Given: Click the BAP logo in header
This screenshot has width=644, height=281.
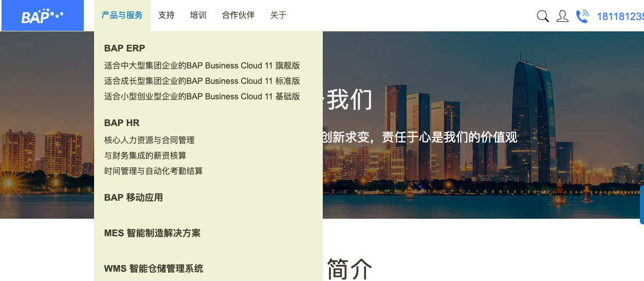Looking at the screenshot, I should [x=42, y=16].
